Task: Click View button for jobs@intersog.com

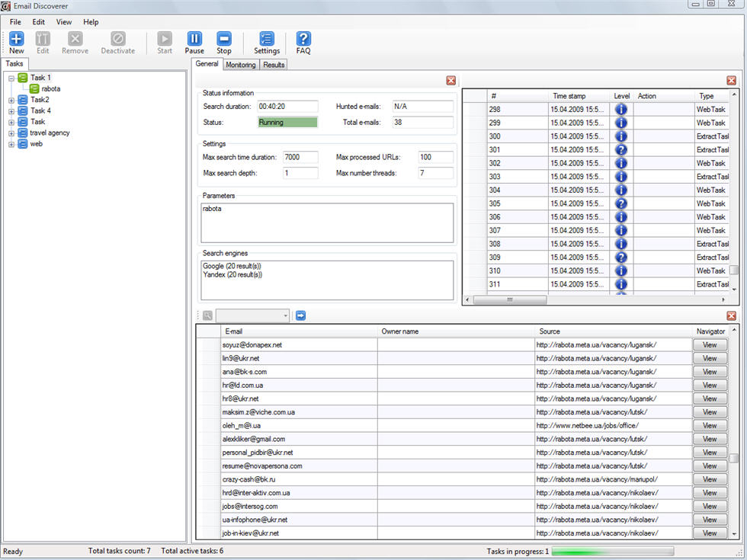Action: [710, 507]
